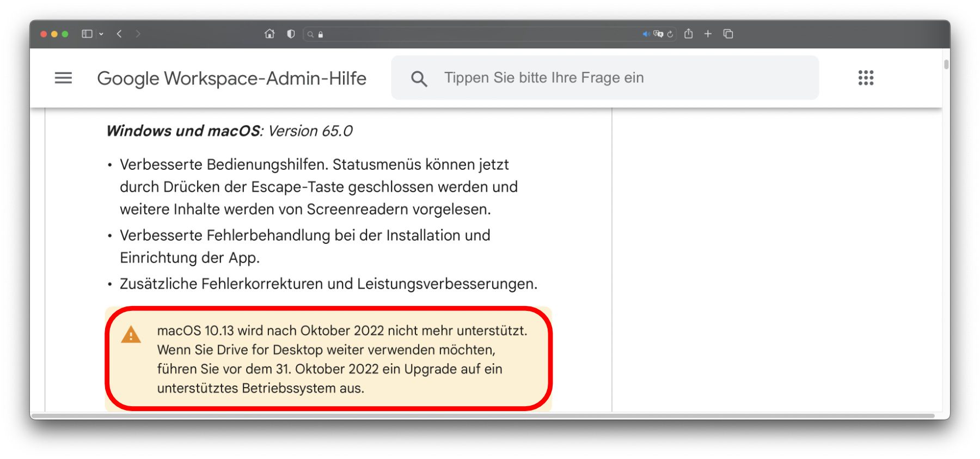Viewport: 980px width, 459px height.
Task: Navigate back to the previous page
Action: tap(119, 34)
